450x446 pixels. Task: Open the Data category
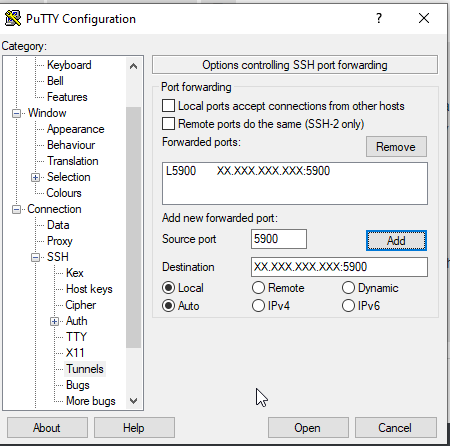coord(58,225)
